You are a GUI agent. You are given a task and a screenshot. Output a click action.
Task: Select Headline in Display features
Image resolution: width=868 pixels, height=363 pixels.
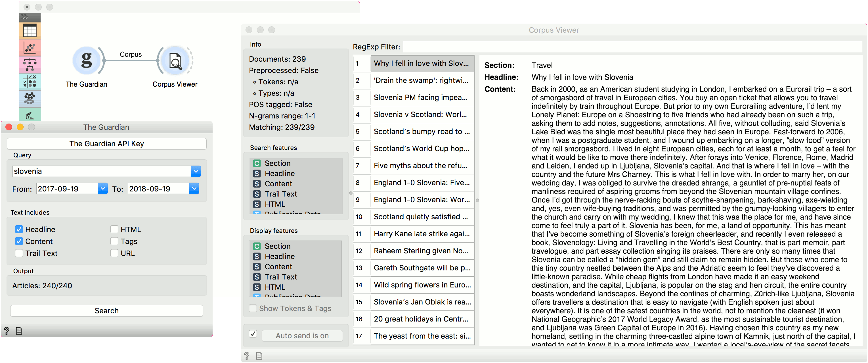295,256
